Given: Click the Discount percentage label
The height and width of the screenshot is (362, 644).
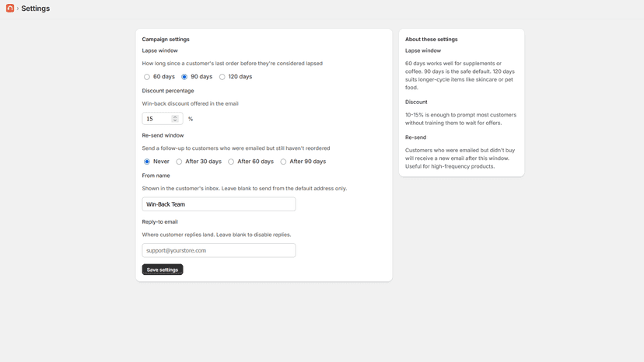Looking at the screenshot, I should (168, 91).
